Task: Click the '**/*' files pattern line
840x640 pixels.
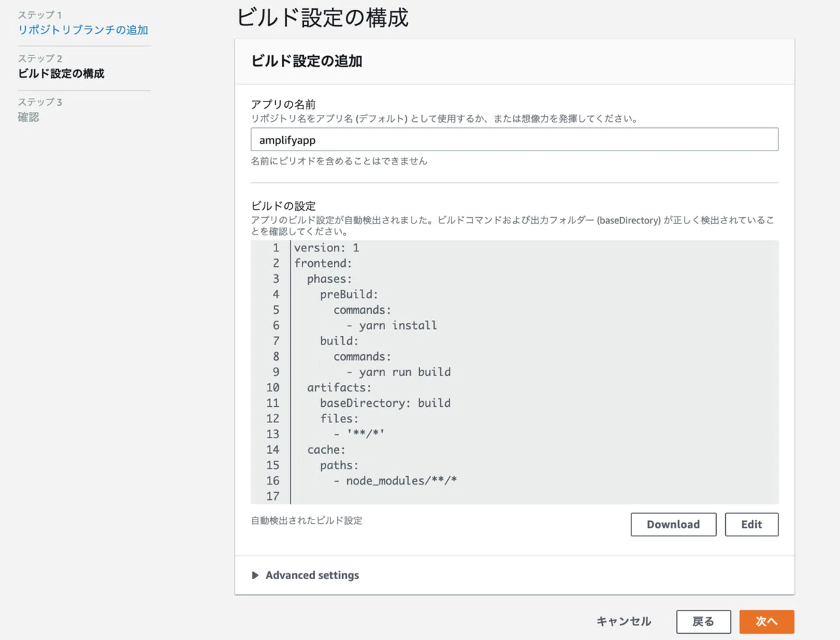Action: coord(359,434)
